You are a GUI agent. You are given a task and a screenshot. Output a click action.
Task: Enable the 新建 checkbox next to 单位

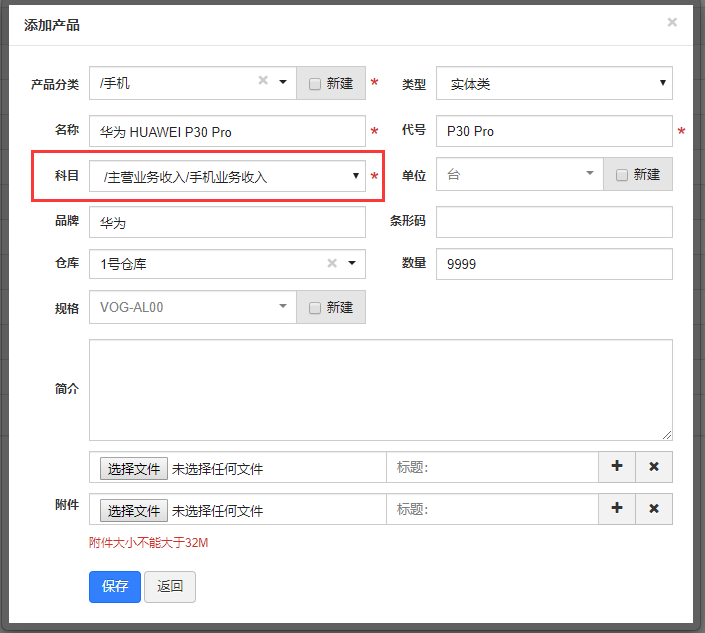tap(621, 174)
